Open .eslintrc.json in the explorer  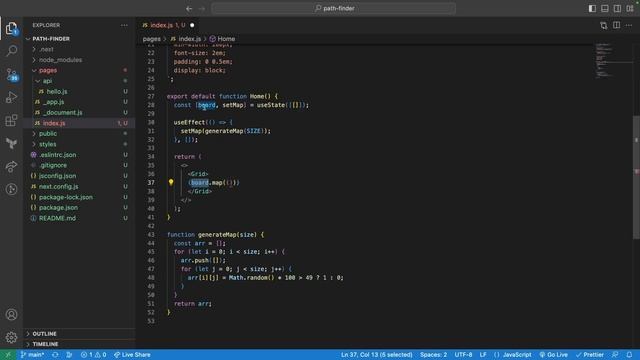coord(80,155)
